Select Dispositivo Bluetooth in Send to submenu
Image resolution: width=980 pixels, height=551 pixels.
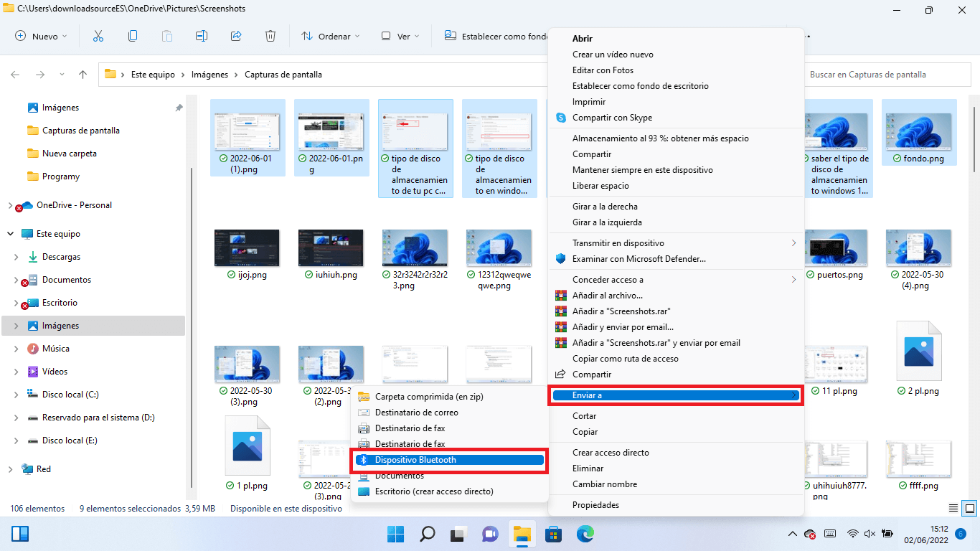(x=449, y=460)
